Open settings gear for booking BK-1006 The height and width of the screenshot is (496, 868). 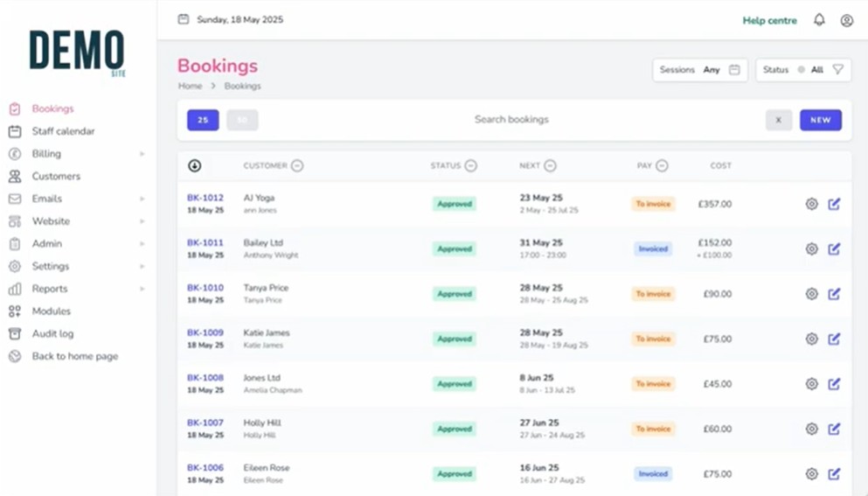[x=811, y=474]
